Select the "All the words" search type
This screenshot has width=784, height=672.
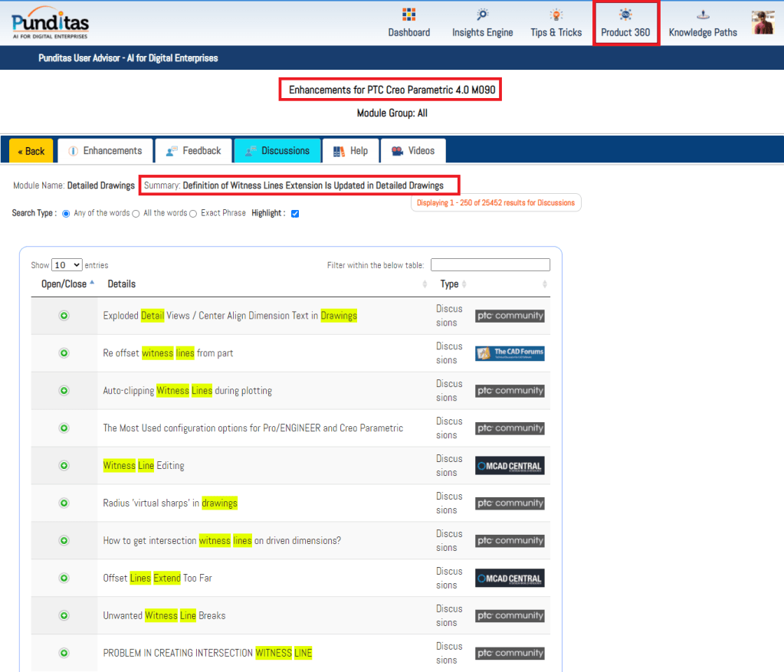pyautogui.click(x=136, y=213)
